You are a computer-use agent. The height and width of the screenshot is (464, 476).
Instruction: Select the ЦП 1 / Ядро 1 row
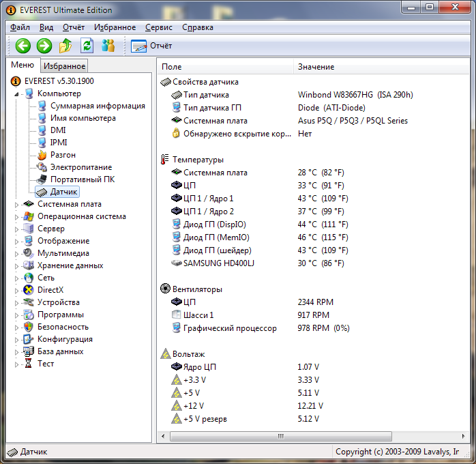click(313, 199)
